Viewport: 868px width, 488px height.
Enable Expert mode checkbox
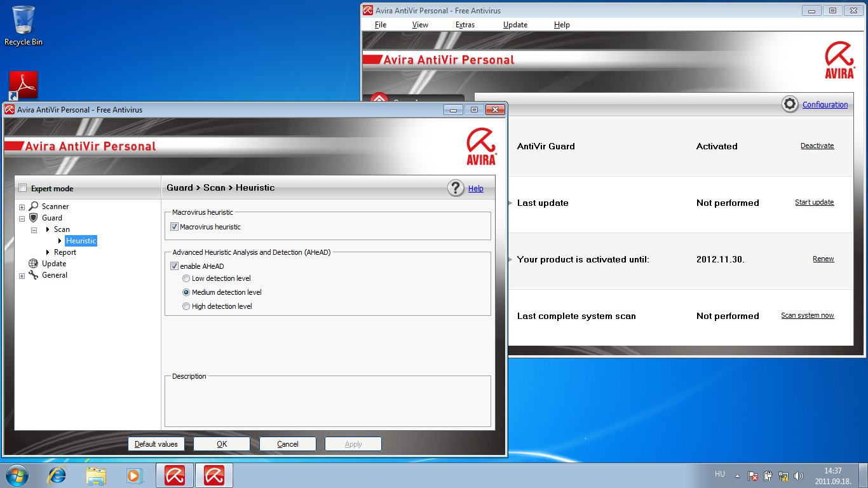(24, 188)
